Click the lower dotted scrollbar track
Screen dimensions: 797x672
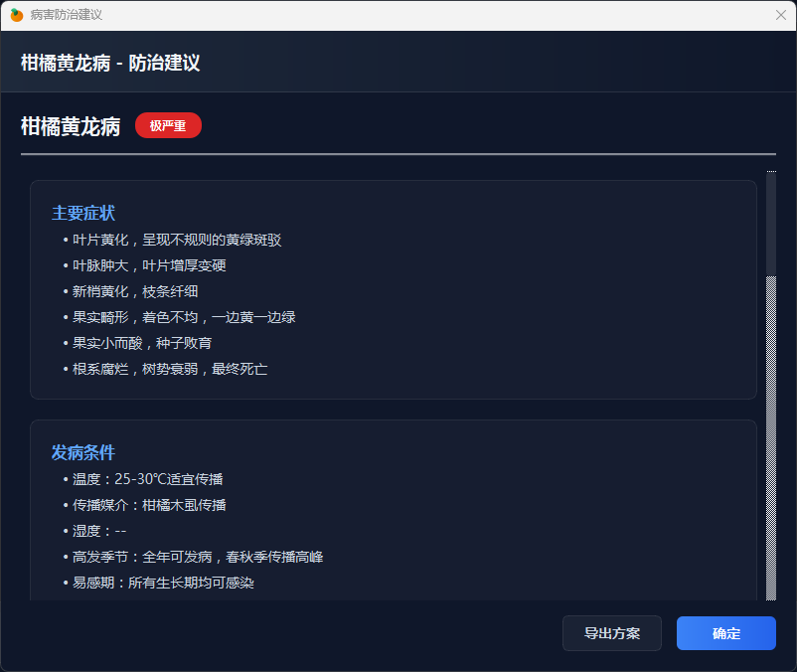pos(771,447)
